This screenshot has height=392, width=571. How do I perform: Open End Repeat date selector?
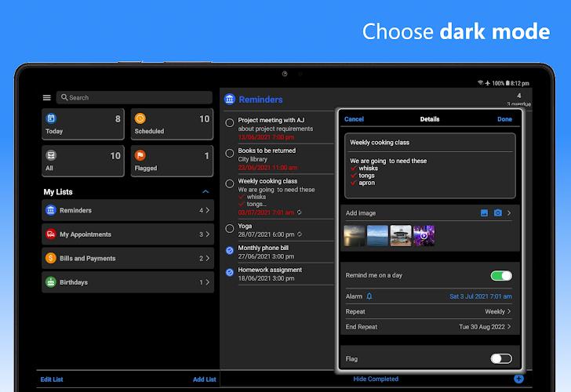point(430,326)
